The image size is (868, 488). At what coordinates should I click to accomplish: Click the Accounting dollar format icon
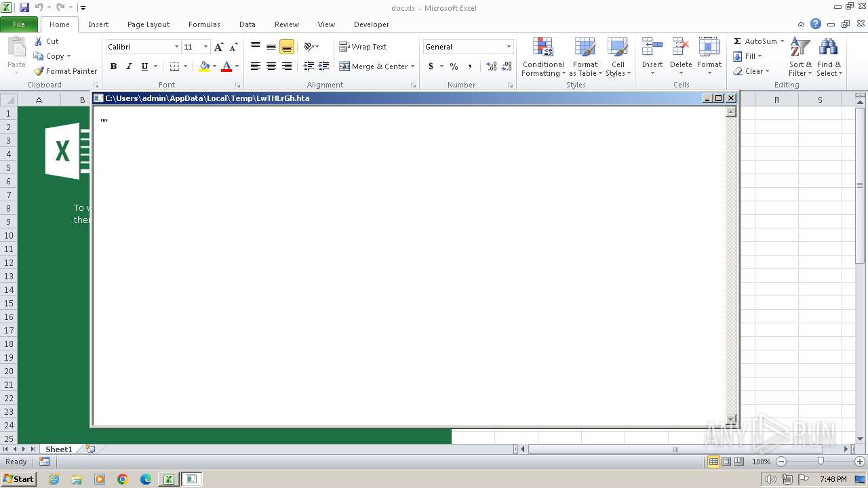[431, 66]
